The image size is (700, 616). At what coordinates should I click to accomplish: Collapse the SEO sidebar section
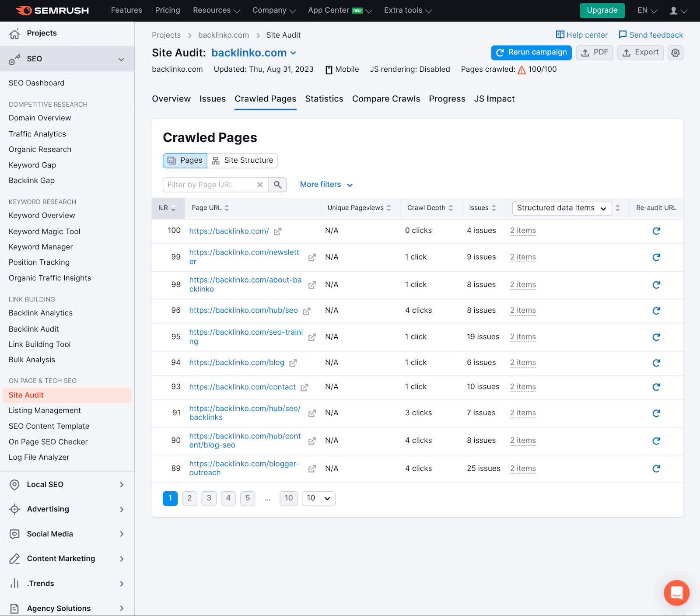click(121, 59)
